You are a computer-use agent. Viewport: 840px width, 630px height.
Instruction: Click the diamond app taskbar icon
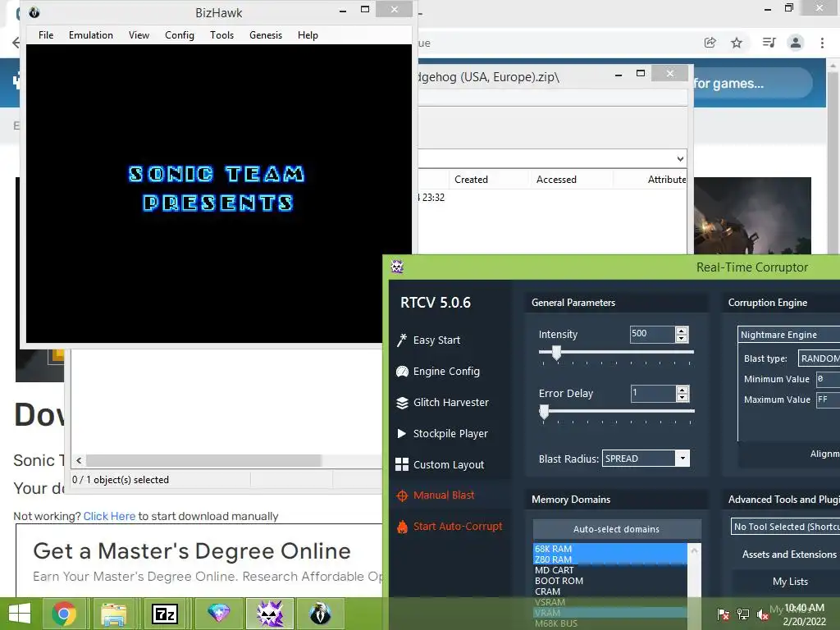tap(218, 614)
